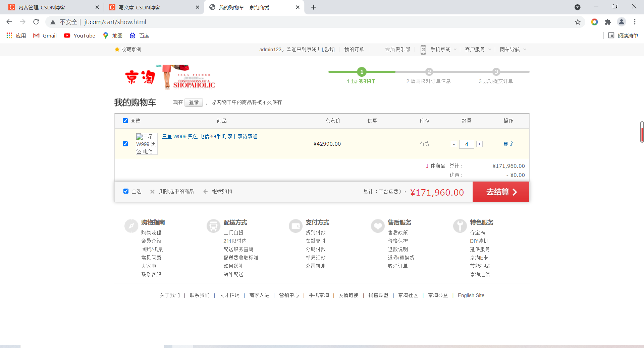Viewport: 644px width, 348px height.
Task: Click step 1 我的购物车 progress marker
Action: pyautogui.click(x=362, y=72)
